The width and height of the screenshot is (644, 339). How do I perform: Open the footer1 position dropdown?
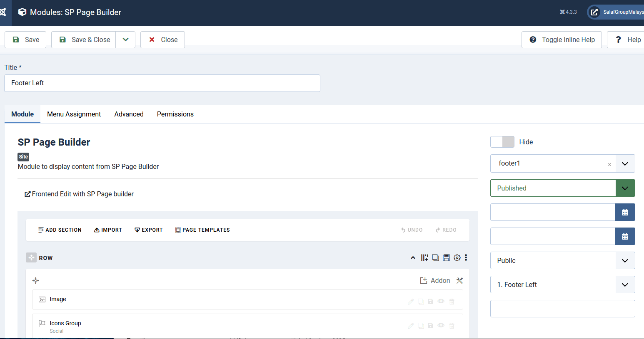tap(625, 163)
